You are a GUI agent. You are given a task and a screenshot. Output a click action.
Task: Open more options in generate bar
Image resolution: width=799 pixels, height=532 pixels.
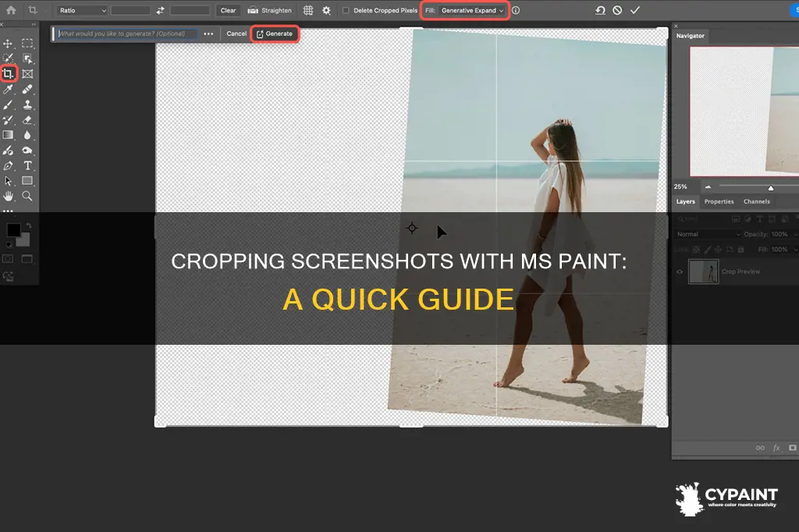[208, 34]
